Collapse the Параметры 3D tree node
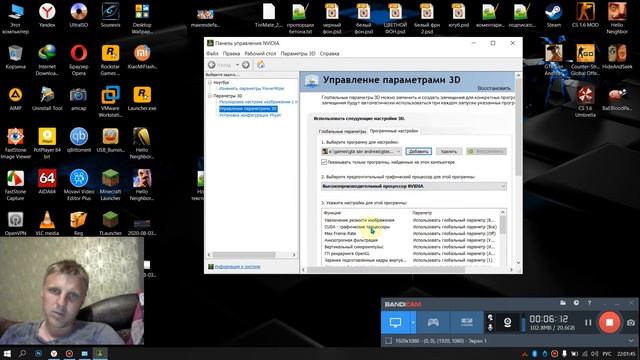The height and width of the screenshot is (360, 640). point(210,96)
